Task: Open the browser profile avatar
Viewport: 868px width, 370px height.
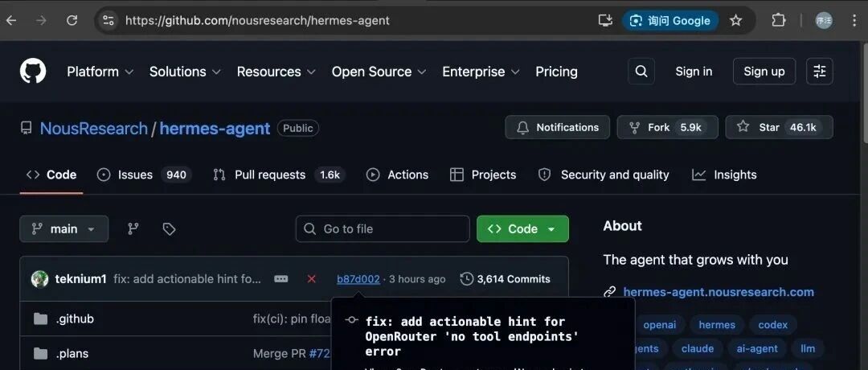Action: (824, 20)
